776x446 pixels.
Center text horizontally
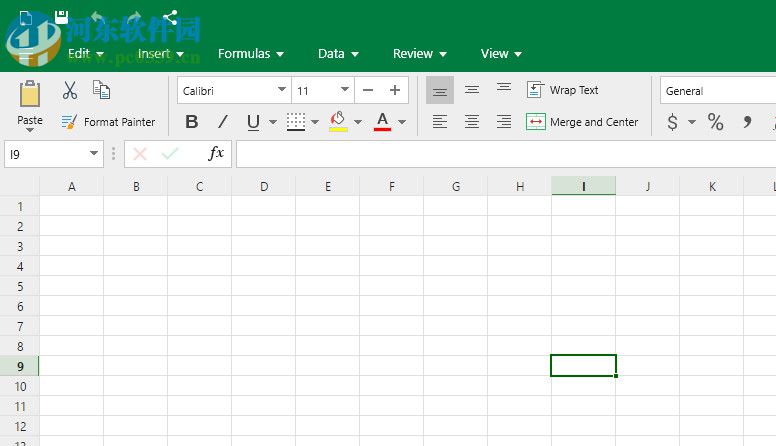[472, 122]
